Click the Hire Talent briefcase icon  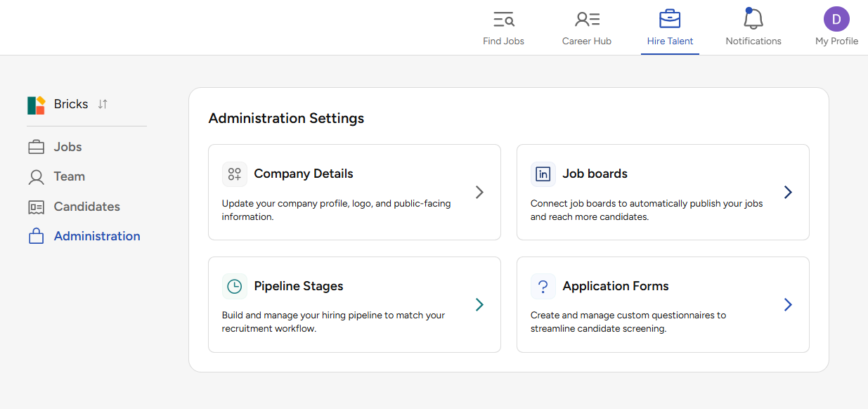tap(670, 19)
